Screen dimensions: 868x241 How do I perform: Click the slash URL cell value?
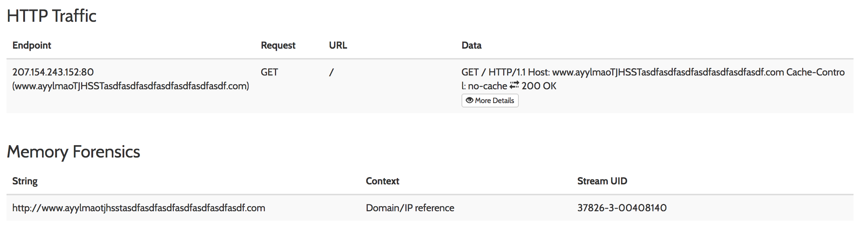click(331, 72)
